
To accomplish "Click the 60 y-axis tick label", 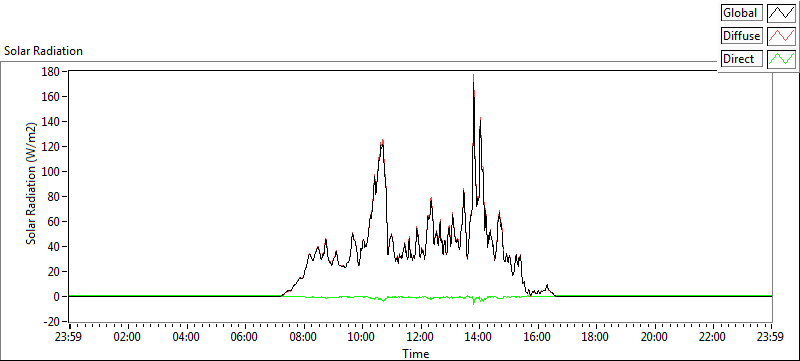I will (x=54, y=222).
